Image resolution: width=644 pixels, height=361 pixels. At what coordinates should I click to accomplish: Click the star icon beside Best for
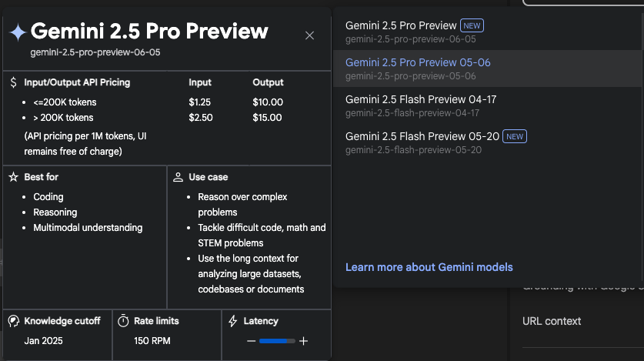[14, 177]
